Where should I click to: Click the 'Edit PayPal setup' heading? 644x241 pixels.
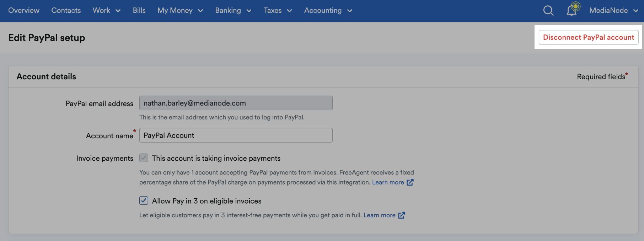point(47,38)
